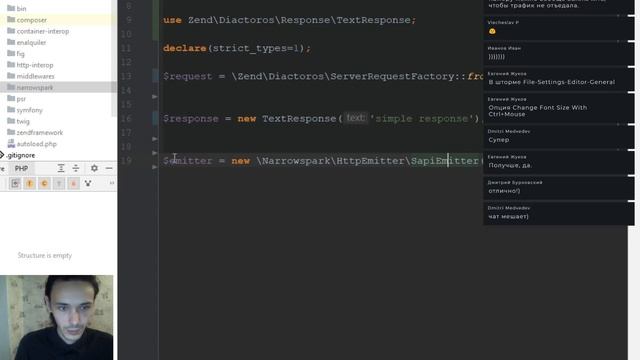Select the composer folder

point(31,20)
